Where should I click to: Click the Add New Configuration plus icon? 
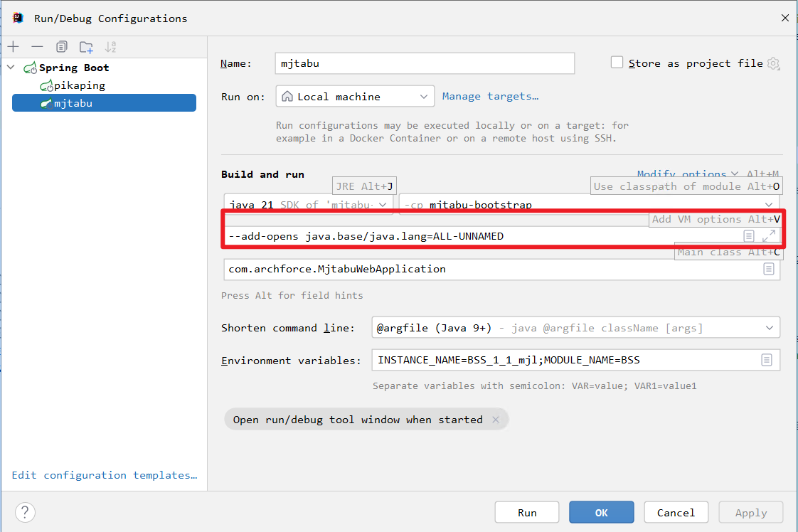point(14,47)
